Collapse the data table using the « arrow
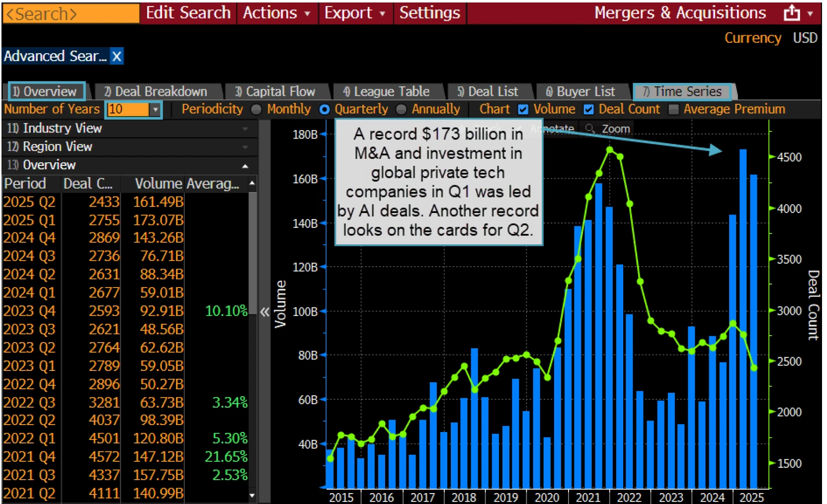Screen dimensions: 827x504 click(265, 312)
